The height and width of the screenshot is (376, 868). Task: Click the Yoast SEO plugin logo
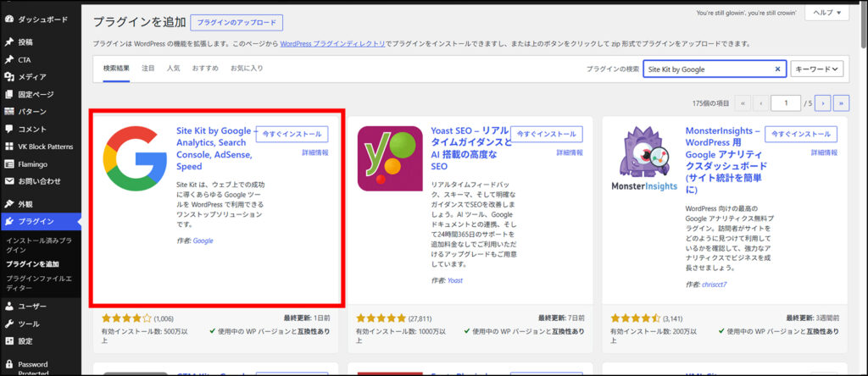(x=390, y=158)
